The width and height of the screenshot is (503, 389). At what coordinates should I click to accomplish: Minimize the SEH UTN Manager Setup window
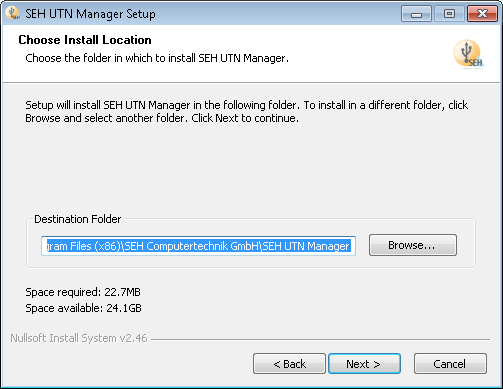(416, 14)
